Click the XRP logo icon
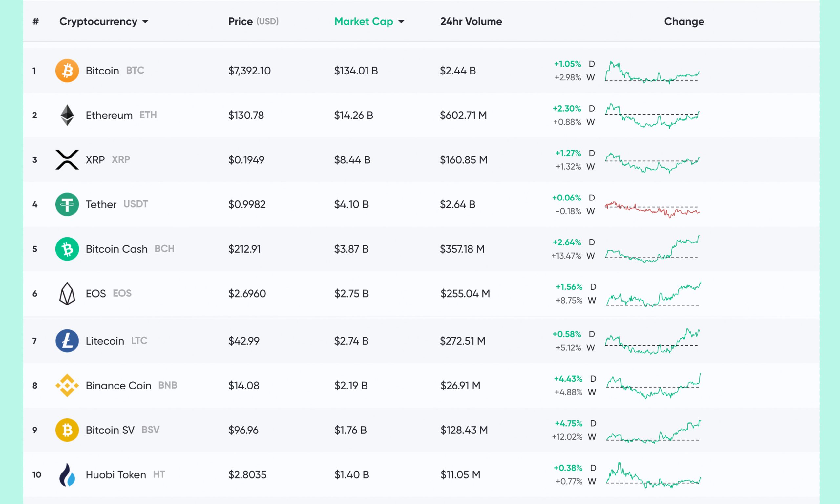 coord(67,159)
